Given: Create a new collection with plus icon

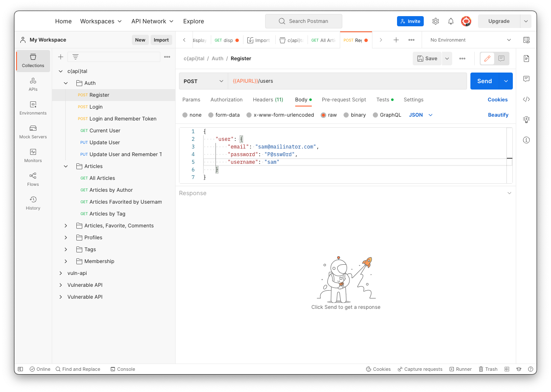Looking at the screenshot, I should pyautogui.click(x=61, y=57).
